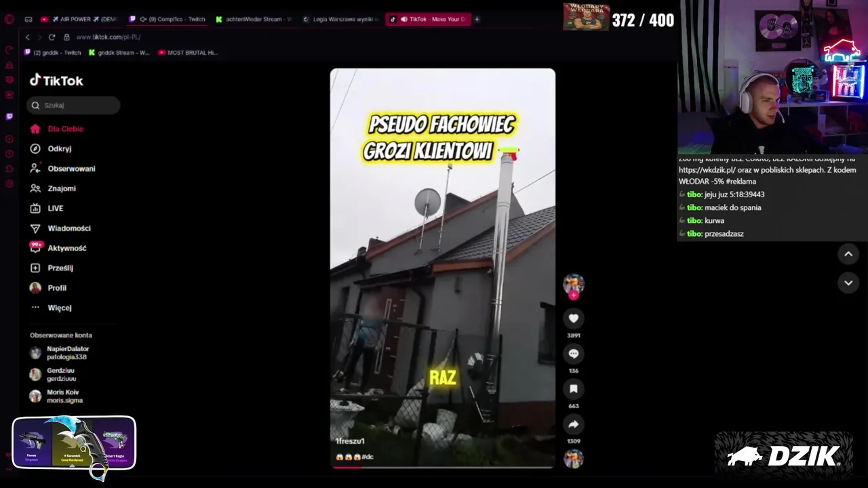868x488 pixels.
Task: Click the TikTok video player
Action: (442, 268)
